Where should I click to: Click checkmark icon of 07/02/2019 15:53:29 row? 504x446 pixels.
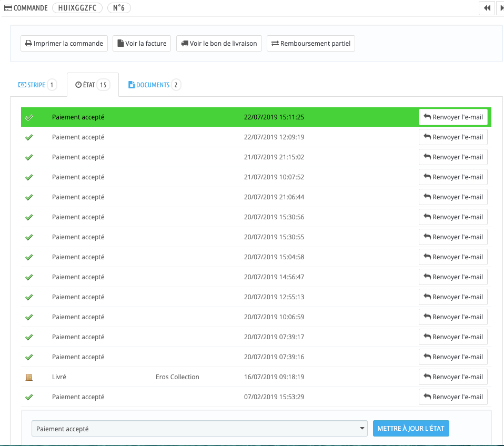29,397
